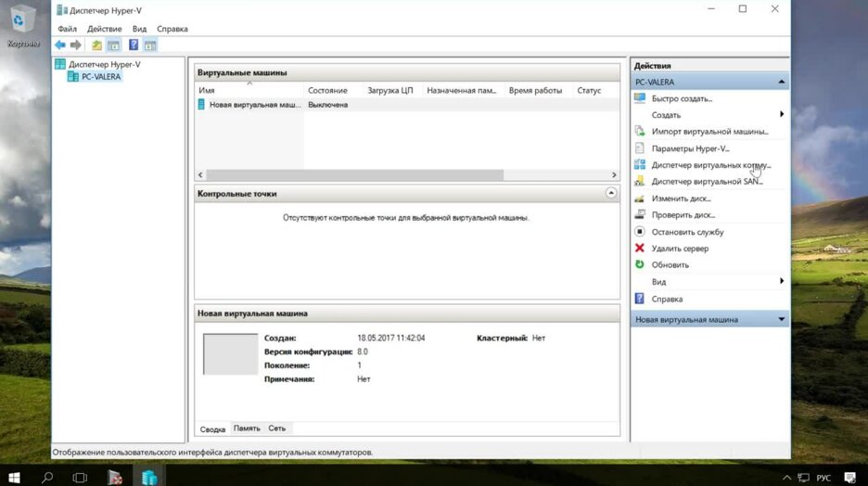Click the Справка help icon in actions

pos(640,299)
